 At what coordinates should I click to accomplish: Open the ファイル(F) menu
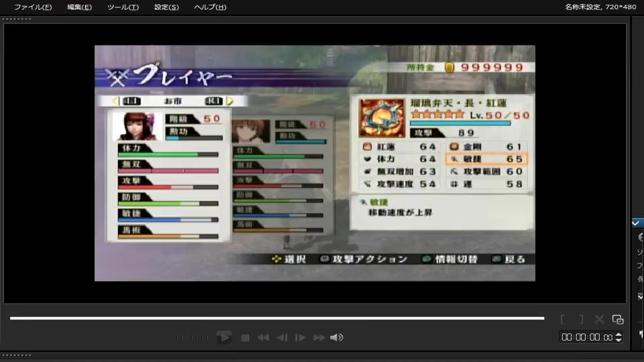point(33,7)
